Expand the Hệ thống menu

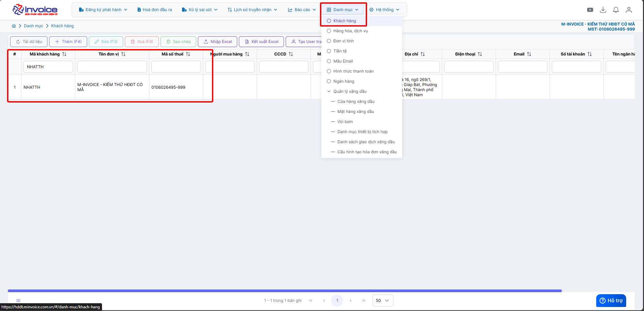pos(384,10)
